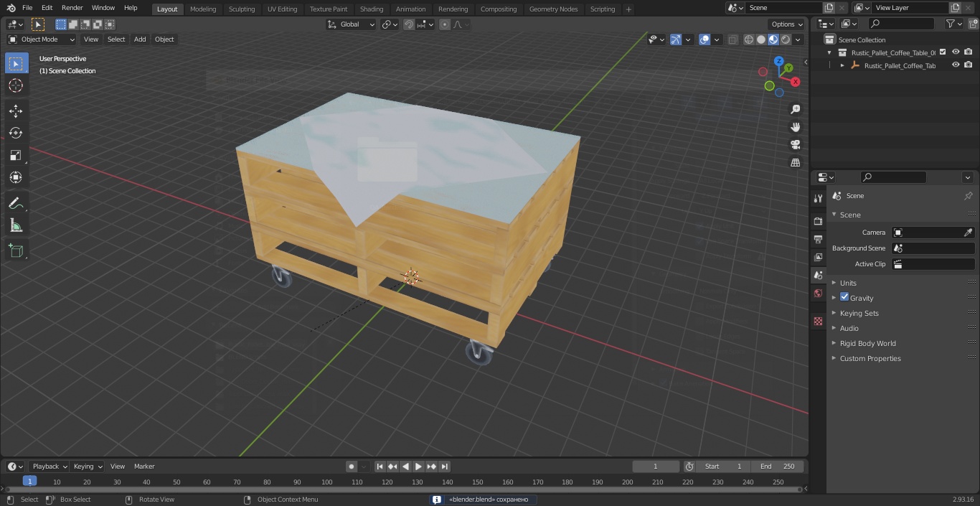Click the viewport Add menu button
This screenshot has width=980, height=506.
(x=140, y=39)
